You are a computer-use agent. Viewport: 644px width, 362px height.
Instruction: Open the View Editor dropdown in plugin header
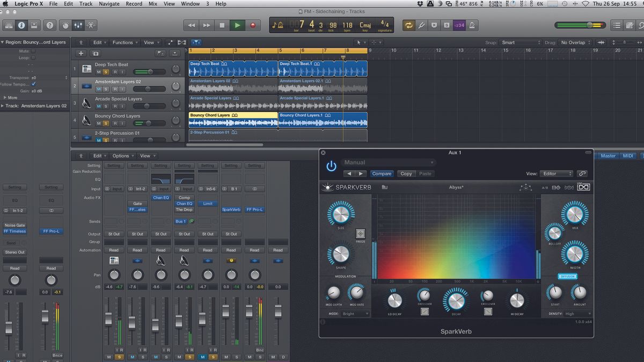pyautogui.click(x=557, y=174)
